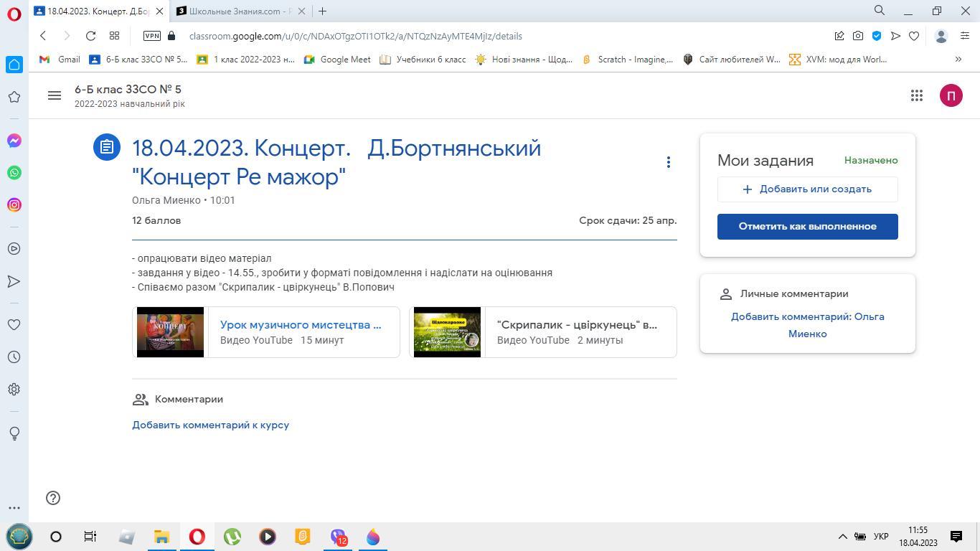This screenshot has width=980, height=551.
Task: Click the address bar URL field
Action: pyautogui.click(x=502, y=36)
